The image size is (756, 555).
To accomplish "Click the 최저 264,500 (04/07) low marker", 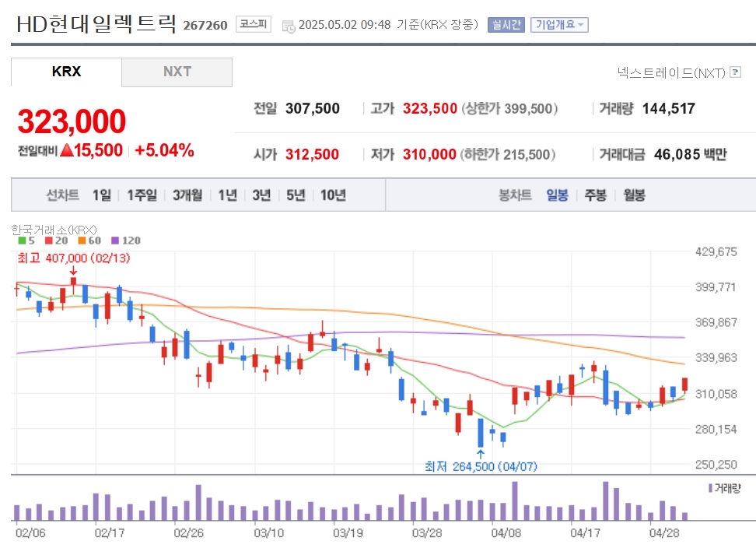I will (481, 467).
